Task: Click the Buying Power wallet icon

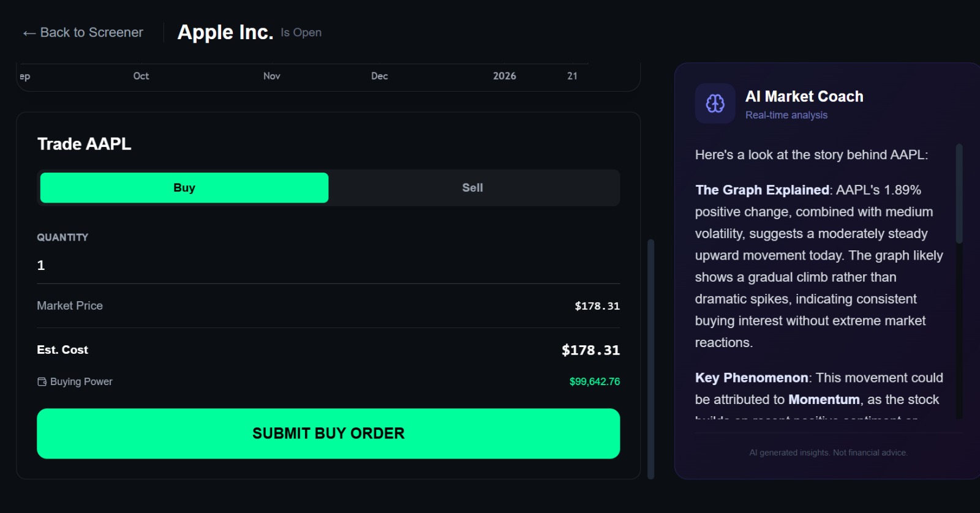Action: [x=42, y=381]
